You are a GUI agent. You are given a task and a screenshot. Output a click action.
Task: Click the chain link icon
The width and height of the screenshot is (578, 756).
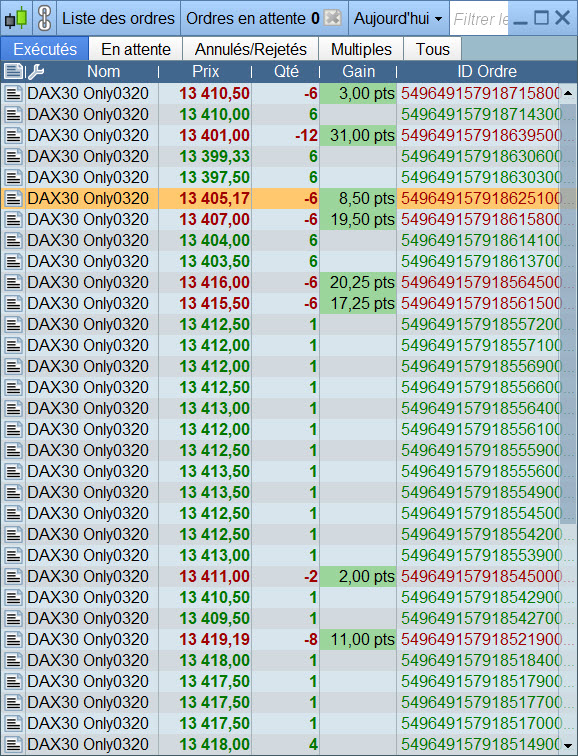click(44, 18)
